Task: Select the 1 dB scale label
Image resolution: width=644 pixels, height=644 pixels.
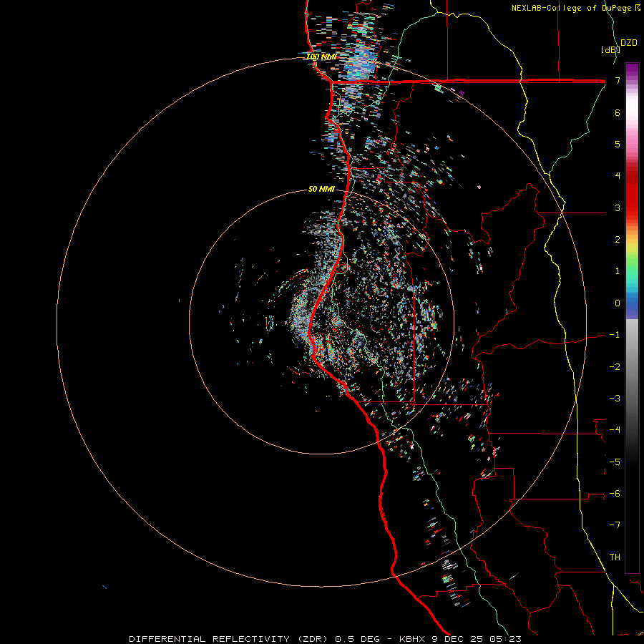Action: (618, 271)
